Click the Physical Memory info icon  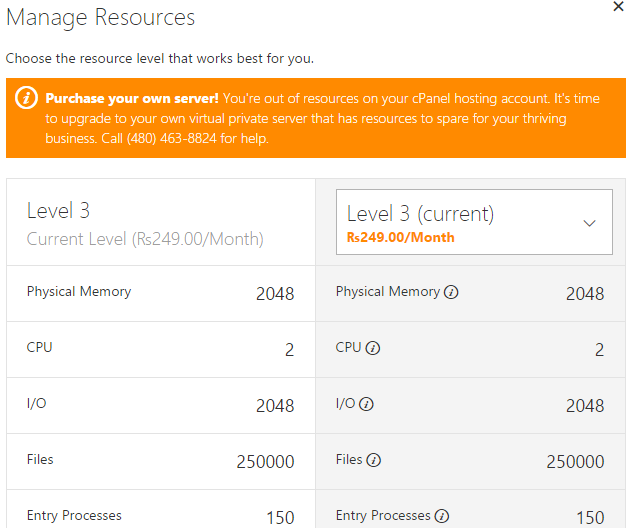(451, 293)
